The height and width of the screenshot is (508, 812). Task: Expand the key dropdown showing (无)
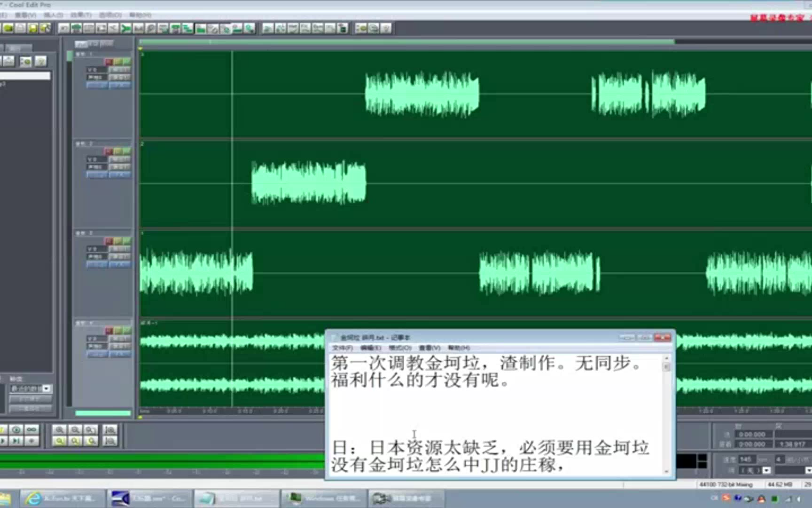click(x=766, y=470)
